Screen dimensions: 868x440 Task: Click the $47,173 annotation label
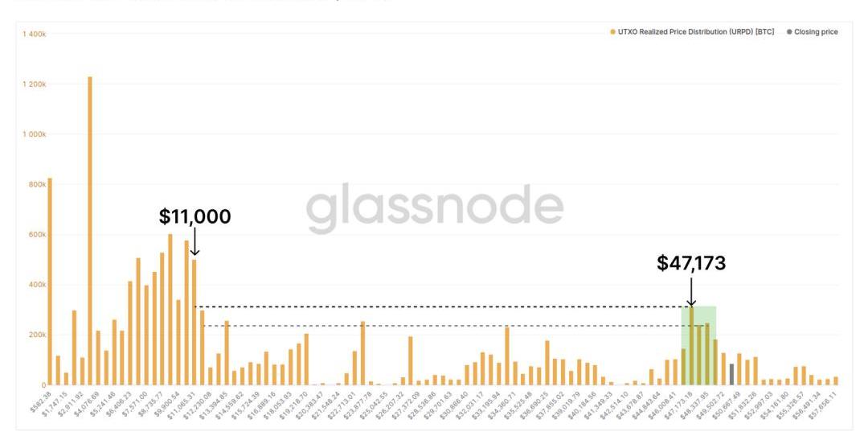point(691,263)
